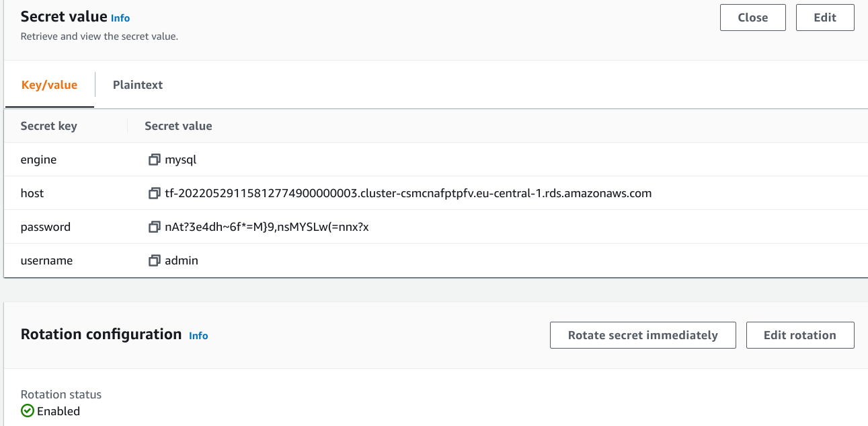This screenshot has width=868, height=426.
Task: Edit the secret value
Action: point(825,17)
